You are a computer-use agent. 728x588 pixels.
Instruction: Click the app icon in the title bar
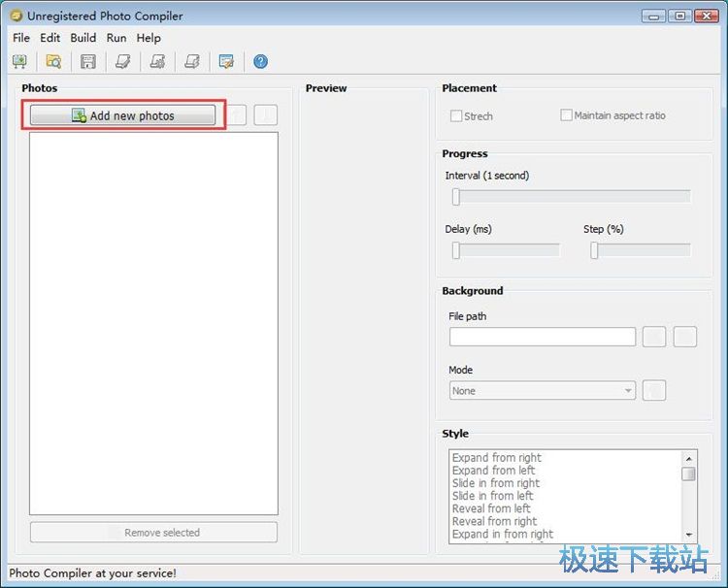pyautogui.click(x=17, y=16)
